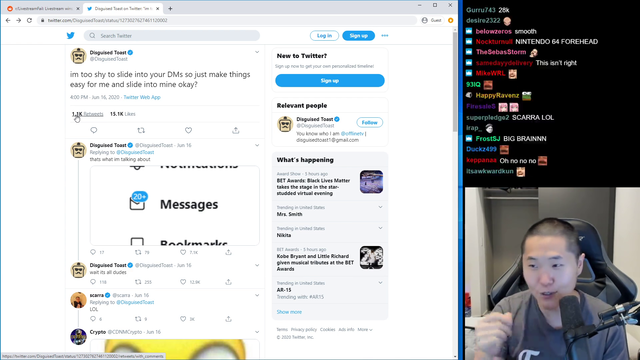
Task: Open scarra's profile avatar
Action: [78, 300]
